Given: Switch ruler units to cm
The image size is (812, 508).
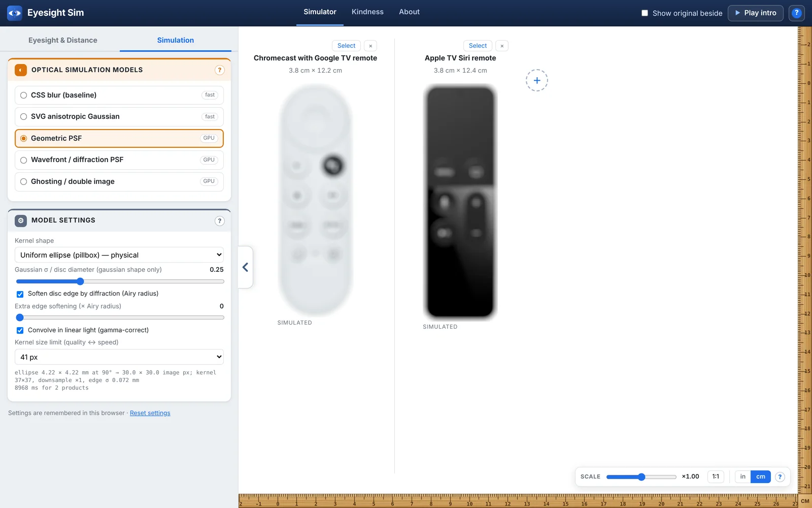Looking at the screenshot, I should [x=761, y=477].
